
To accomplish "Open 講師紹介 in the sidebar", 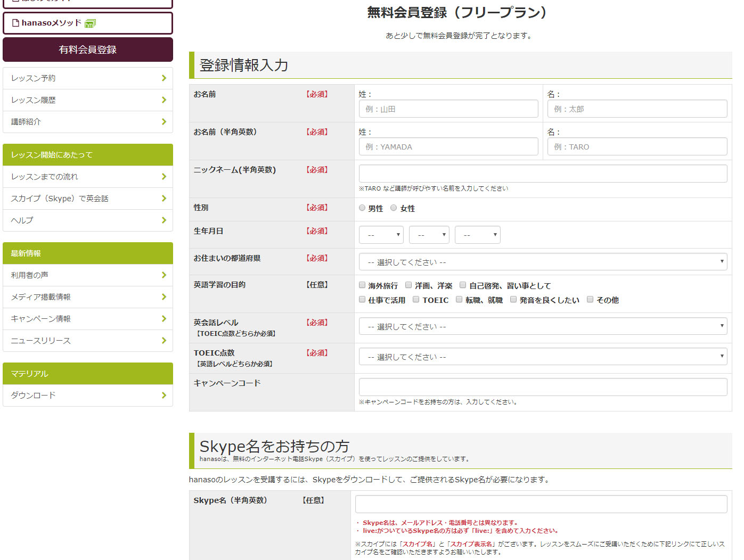I will 88,122.
